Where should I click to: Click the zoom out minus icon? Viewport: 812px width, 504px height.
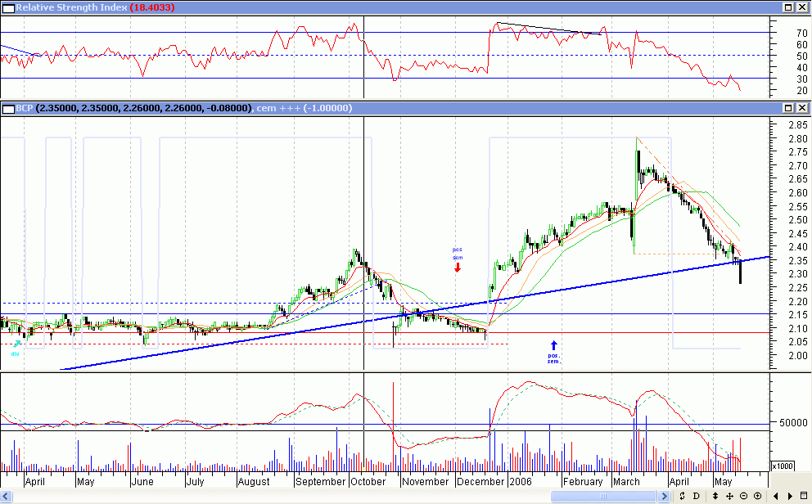pos(743,497)
